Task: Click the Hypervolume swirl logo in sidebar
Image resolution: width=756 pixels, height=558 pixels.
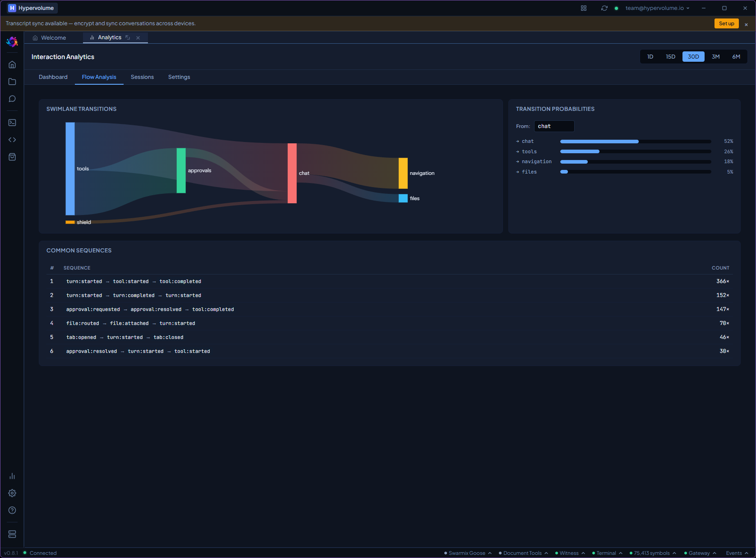Action: click(x=12, y=42)
